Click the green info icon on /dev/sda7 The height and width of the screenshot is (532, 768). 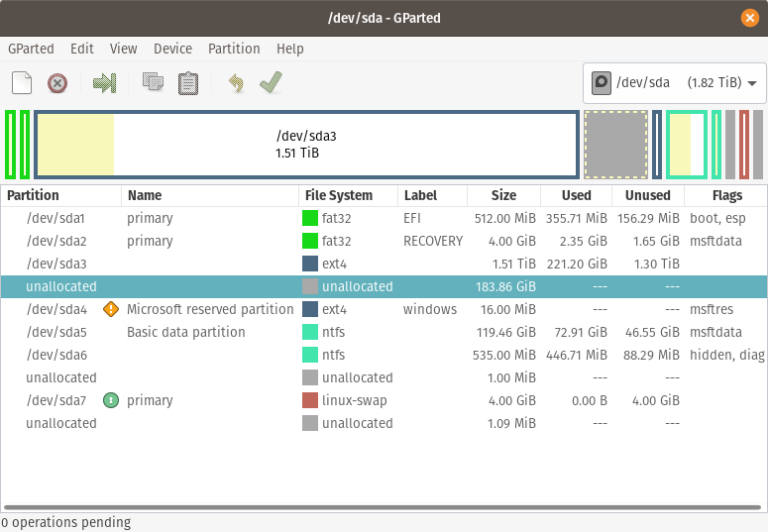click(111, 400)
